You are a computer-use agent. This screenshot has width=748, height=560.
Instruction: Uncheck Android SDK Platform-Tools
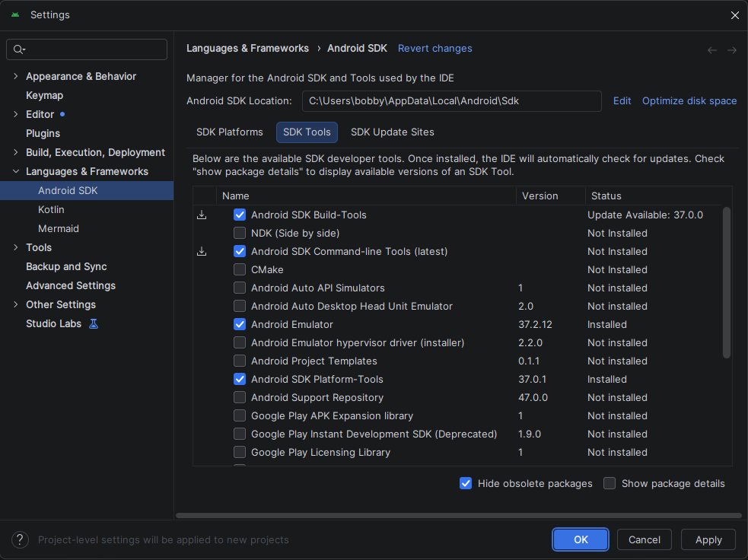coord(240,379)
